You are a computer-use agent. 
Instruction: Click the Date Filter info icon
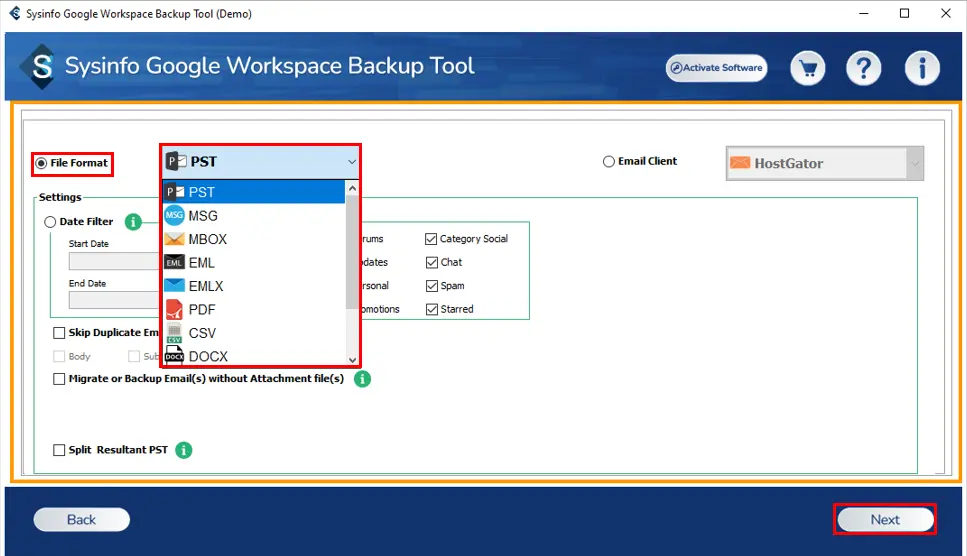[132, 222]
